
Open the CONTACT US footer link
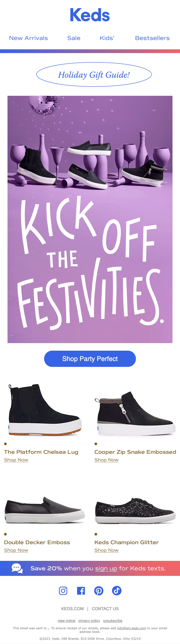click(x=105, y=609)
